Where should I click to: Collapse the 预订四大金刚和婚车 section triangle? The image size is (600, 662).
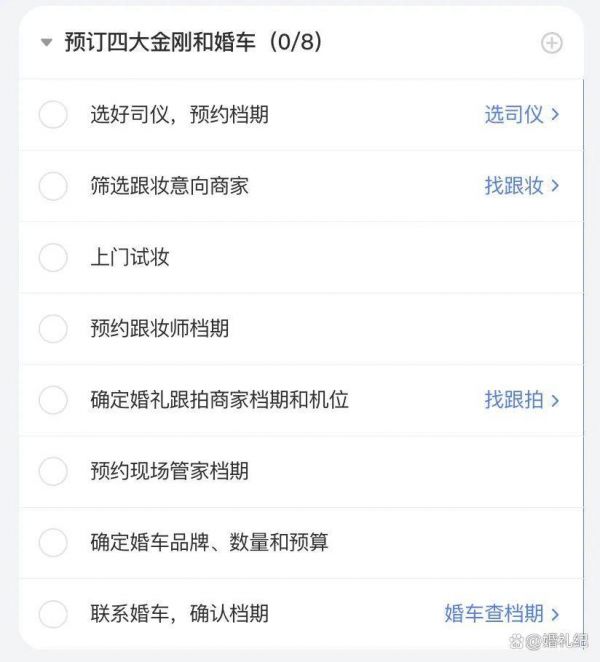click(x=46, y=42)
